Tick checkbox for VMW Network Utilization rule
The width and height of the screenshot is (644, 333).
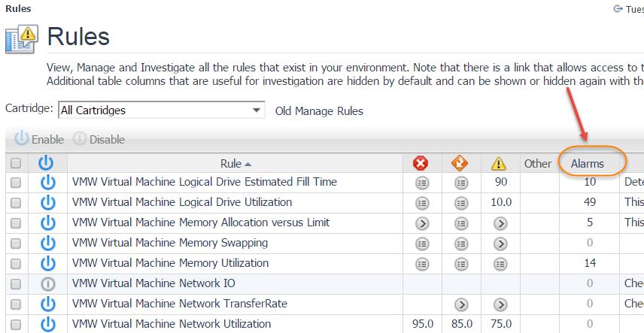[x=16, y=324]
